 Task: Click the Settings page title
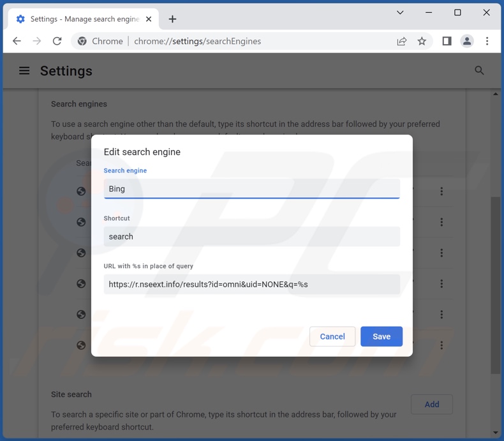point(66,71)
